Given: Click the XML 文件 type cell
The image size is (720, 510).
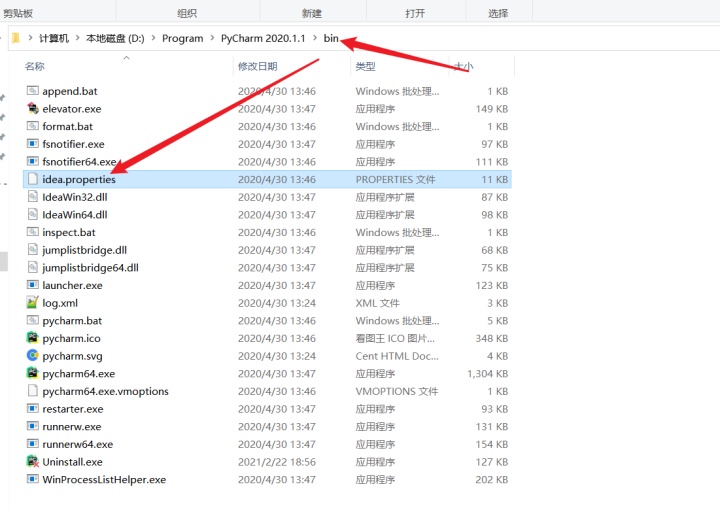Looking at the screenshot, I should pyautogui.click(x=377, y=303).
